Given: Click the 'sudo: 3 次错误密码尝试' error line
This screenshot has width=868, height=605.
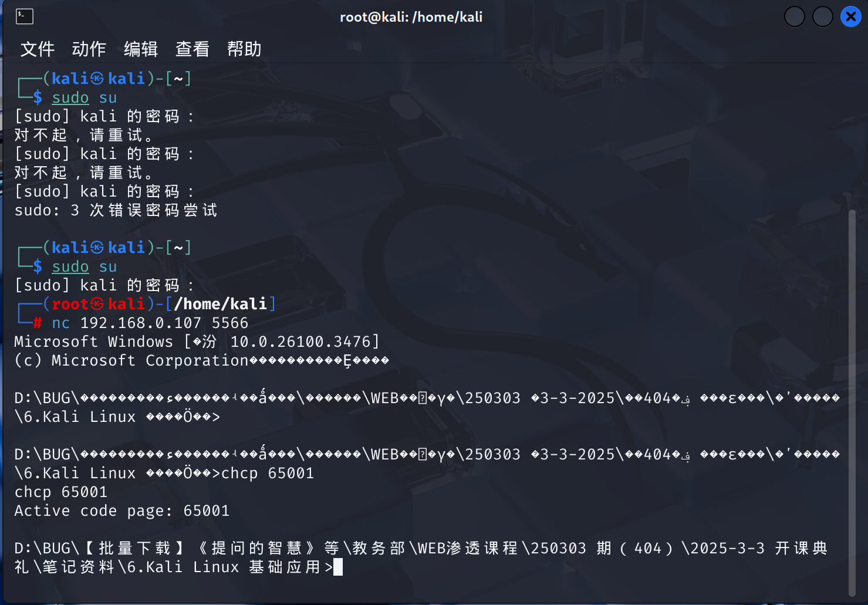Looking at the screenshot, I should [x=116, y=210].
